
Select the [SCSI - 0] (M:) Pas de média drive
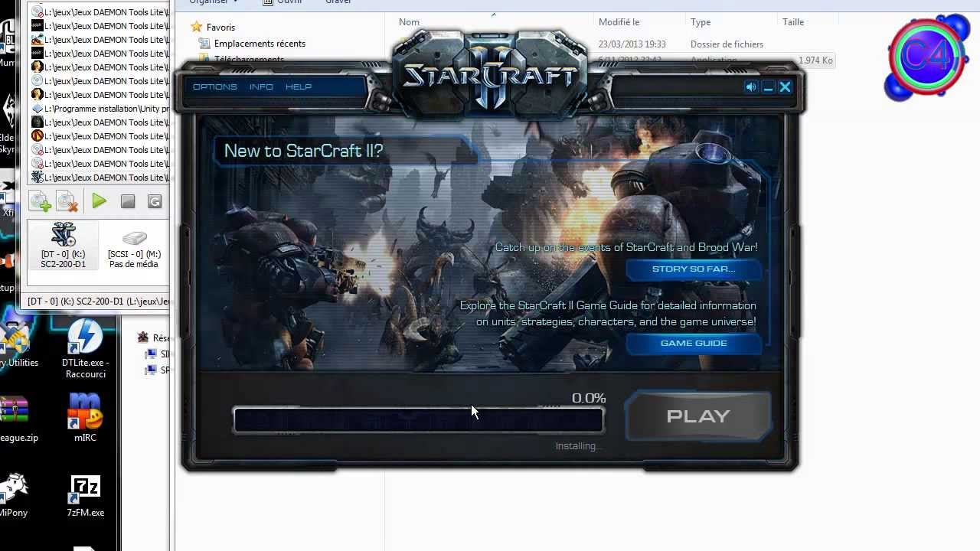click(134, 249)
